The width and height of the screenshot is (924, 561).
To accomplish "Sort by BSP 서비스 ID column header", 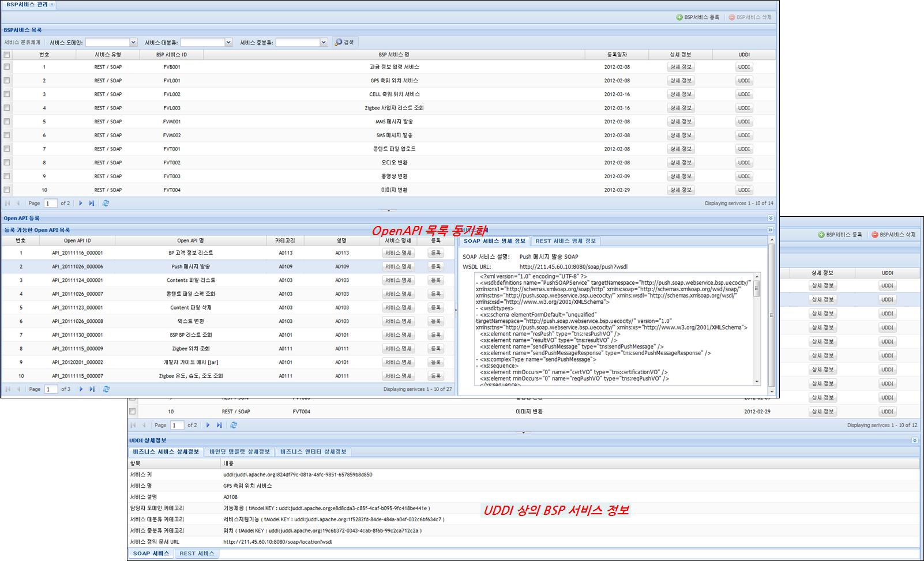I will pyautogui.click(x=171, y=55).
